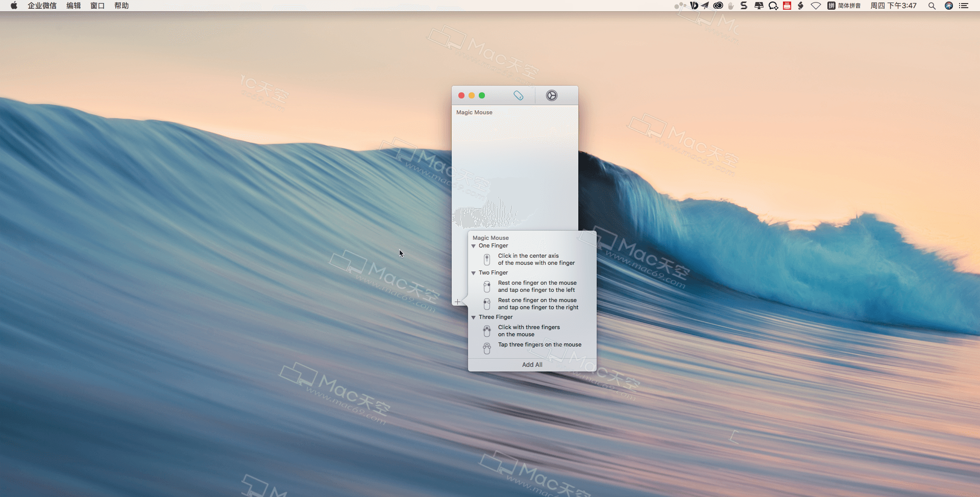Click the plus button to add a gesture

coord(457,302)
